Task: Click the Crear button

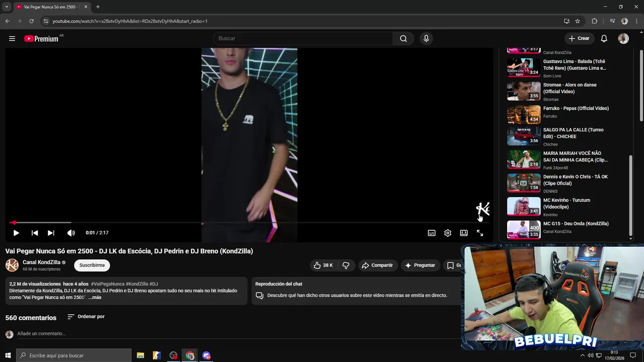Action: point(579,39)
